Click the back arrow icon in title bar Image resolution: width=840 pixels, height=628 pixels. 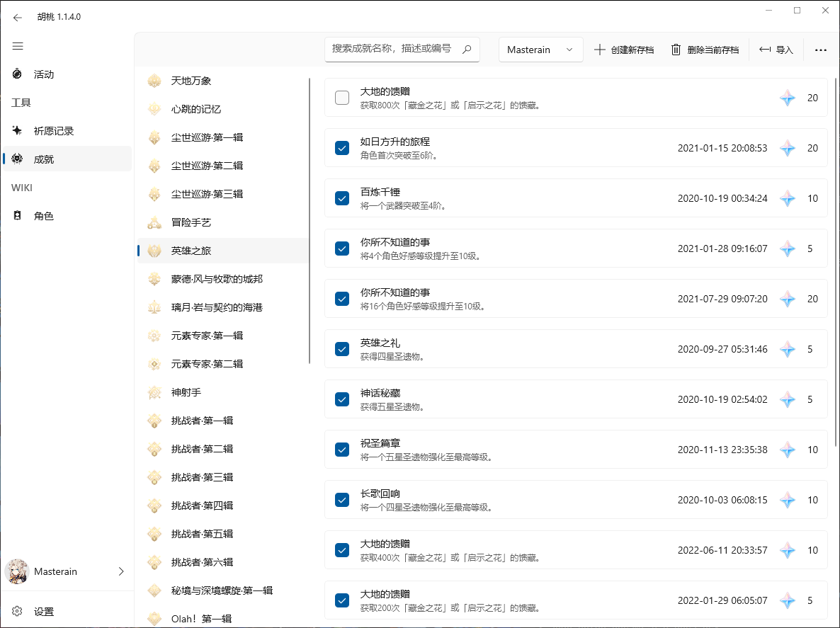click(x=18, y=17)
